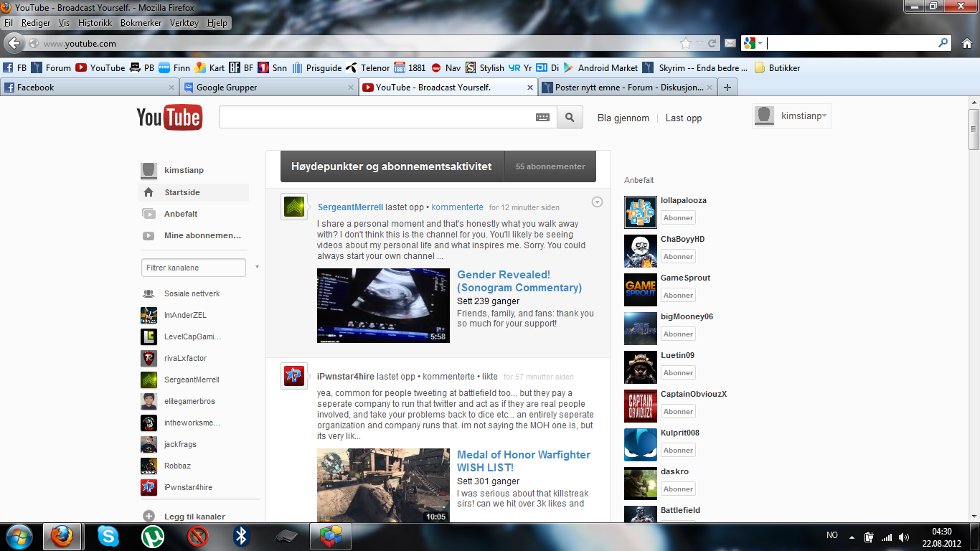Image resolution: width=980 pixels, height=551 pixels.
Task: Open Medal of Honor Warfighter WISH LIST! link
Action: coord(524,461)
